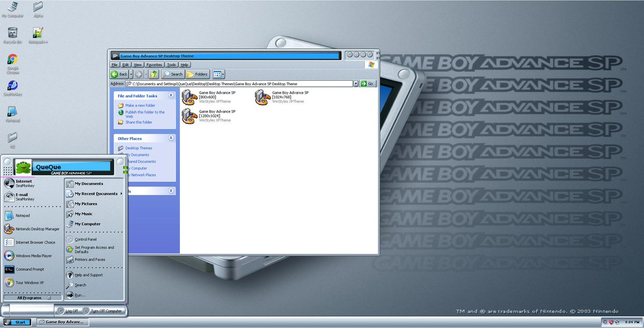Click the clock showing 6:04 PM

(632, 322)
